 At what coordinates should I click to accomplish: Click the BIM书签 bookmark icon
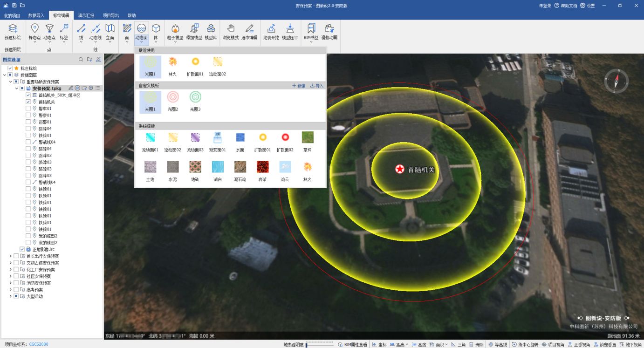(311, 29)
